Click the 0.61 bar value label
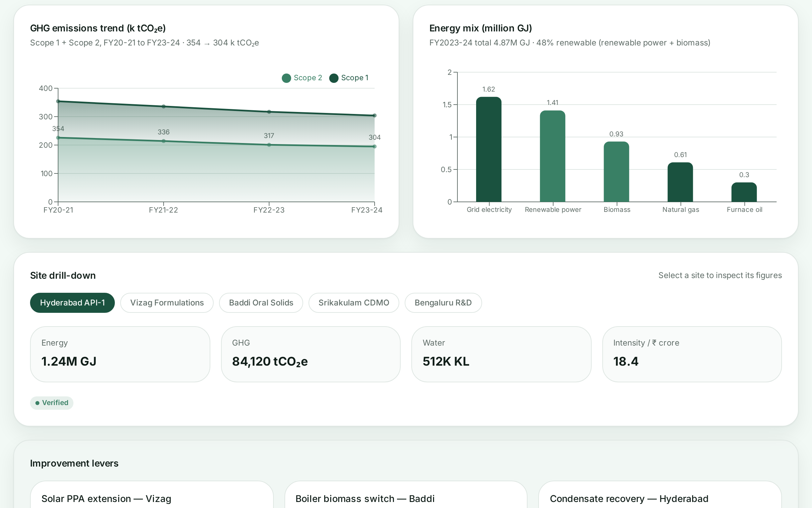812x508 pixels. point(680,155)
